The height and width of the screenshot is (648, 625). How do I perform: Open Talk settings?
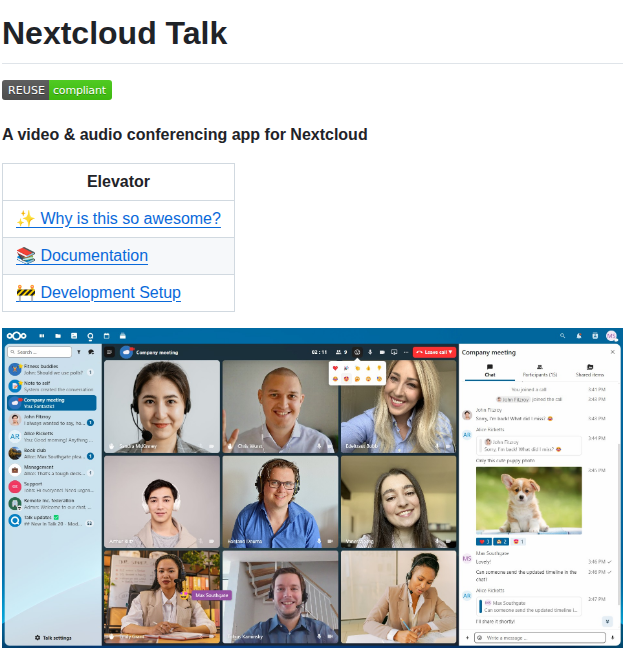click(53, 638)
